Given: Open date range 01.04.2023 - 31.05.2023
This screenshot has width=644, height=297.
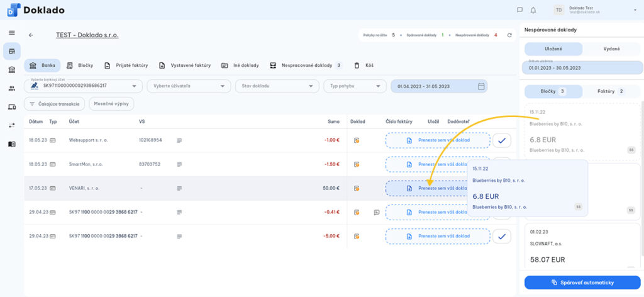Looking at the screenshot, I should tap(439, 86).
